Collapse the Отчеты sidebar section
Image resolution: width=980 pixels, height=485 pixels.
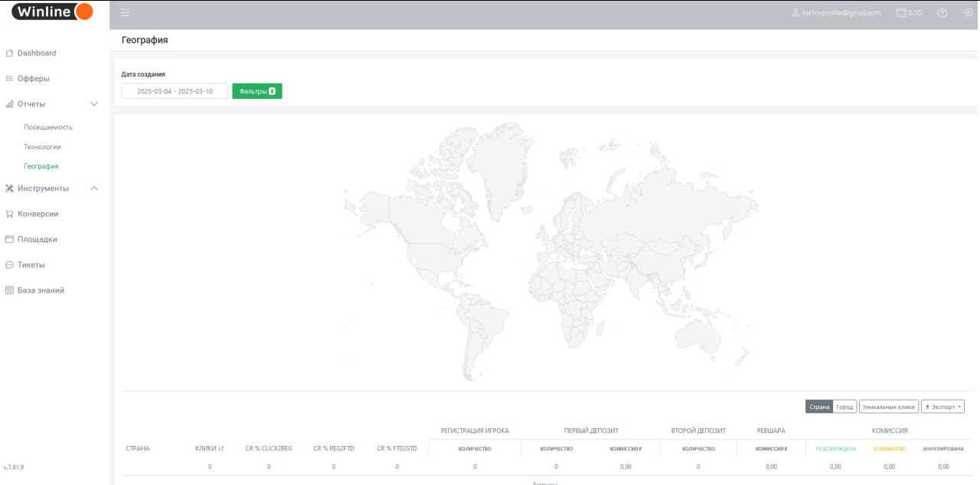(94, 104)
